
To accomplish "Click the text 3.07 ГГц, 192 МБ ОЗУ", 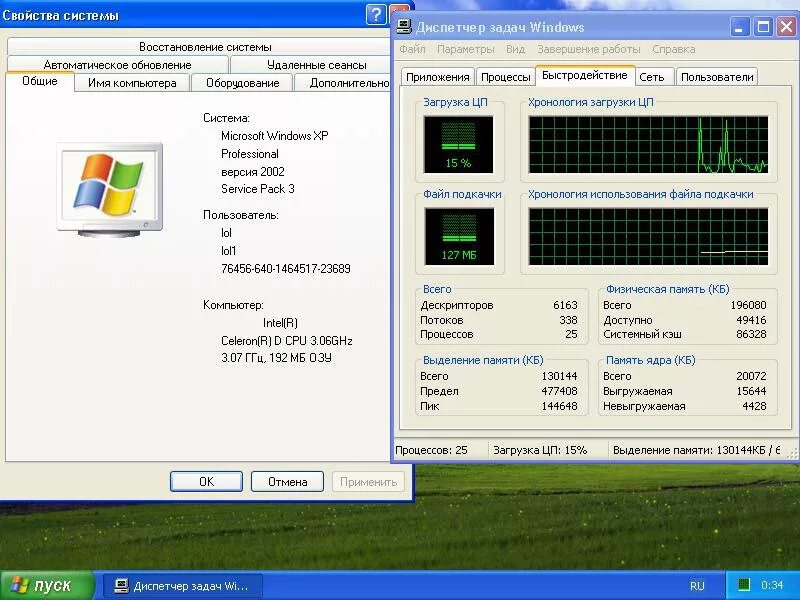I will (x=276, y=358).
